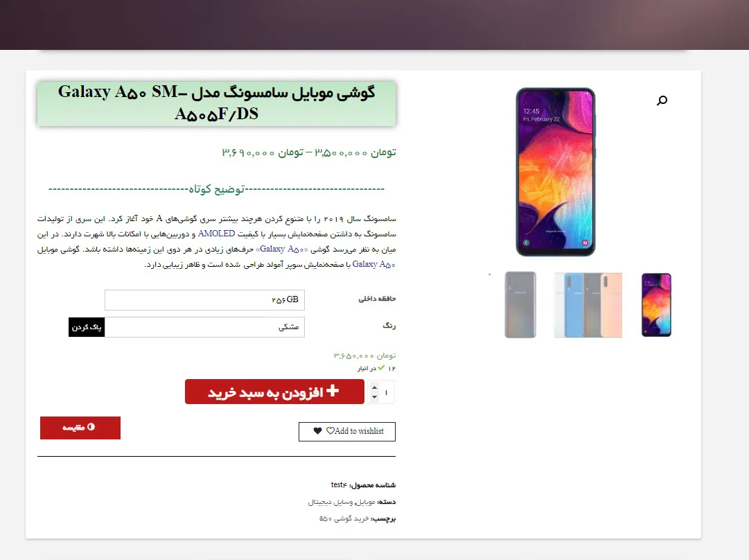This screenshot has width=749, height=560.
Task: Add product to cart with red button
Action: coord(274,392)
